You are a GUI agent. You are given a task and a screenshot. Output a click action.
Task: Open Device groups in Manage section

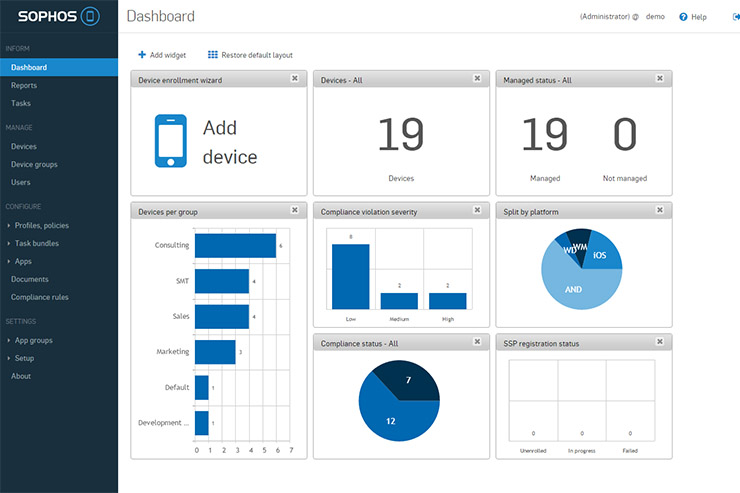34,164
